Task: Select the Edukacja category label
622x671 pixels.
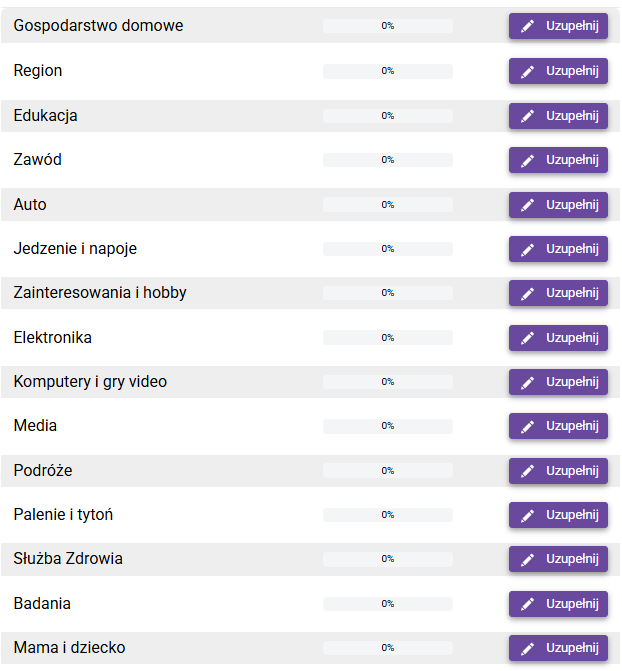Action: coord(45,116)
